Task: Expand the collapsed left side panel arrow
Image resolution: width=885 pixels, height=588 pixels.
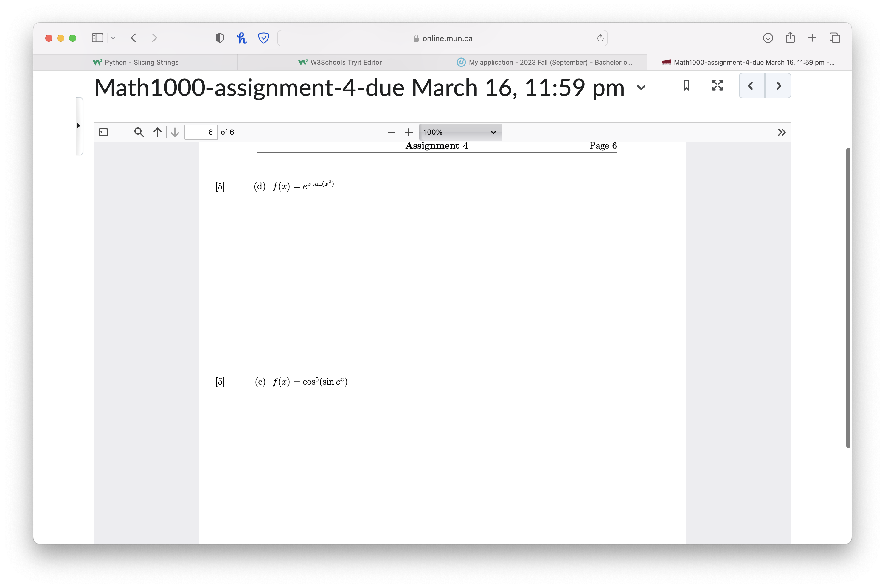Action: (x=78, y=126)
